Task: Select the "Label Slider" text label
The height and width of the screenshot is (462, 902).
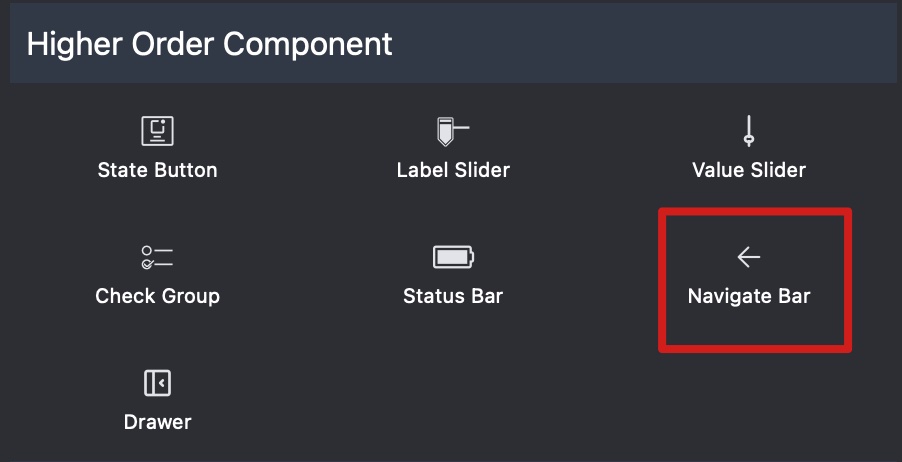Action: [453, 170]
